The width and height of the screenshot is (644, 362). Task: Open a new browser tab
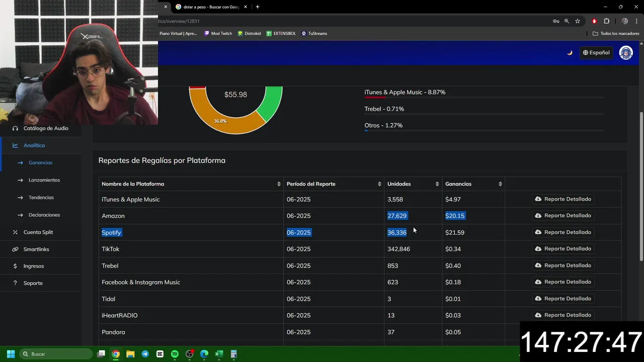[258, 7]
